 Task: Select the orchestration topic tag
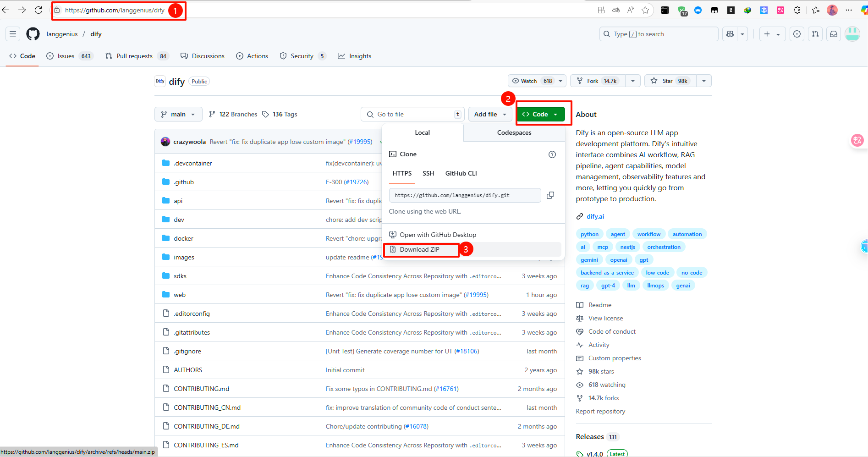[664, 247]
